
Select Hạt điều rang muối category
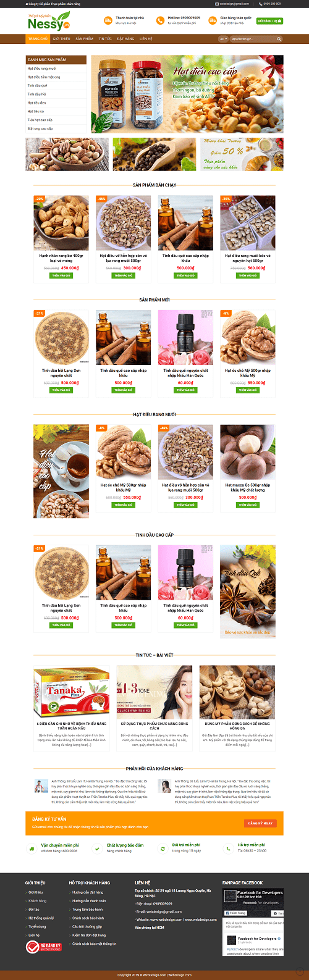pyautogui.click(x=42, y=69)
